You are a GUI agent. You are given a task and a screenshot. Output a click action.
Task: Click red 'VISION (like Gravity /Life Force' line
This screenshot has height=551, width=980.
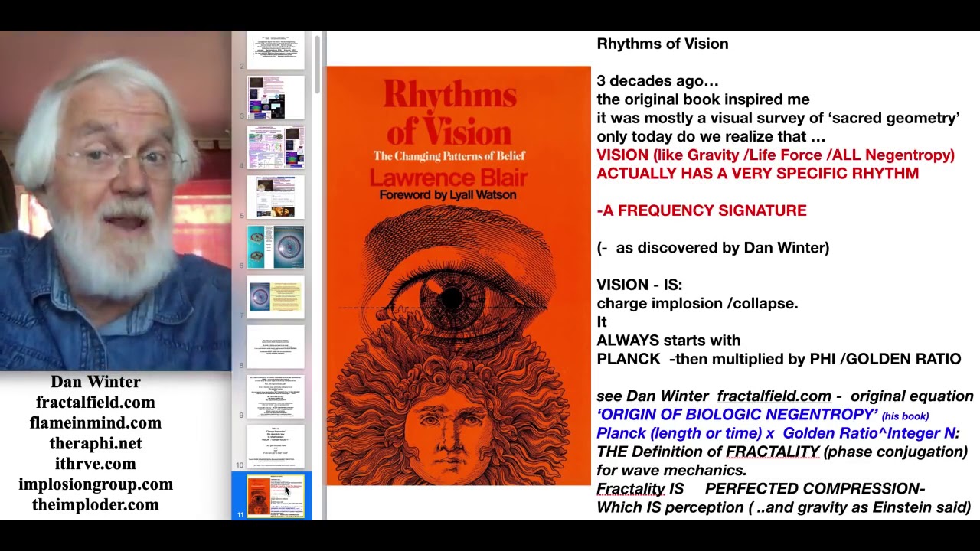click(776, 155)
